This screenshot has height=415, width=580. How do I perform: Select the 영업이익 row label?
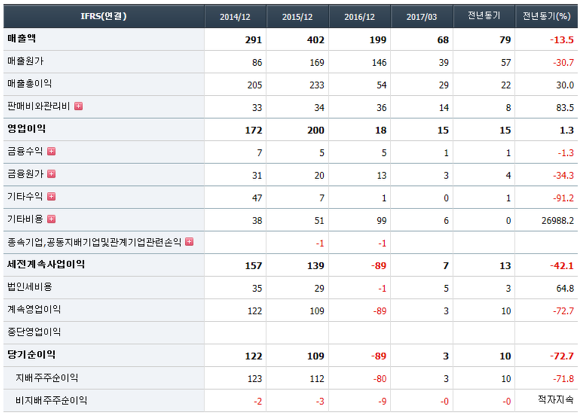tap(27, 129)
